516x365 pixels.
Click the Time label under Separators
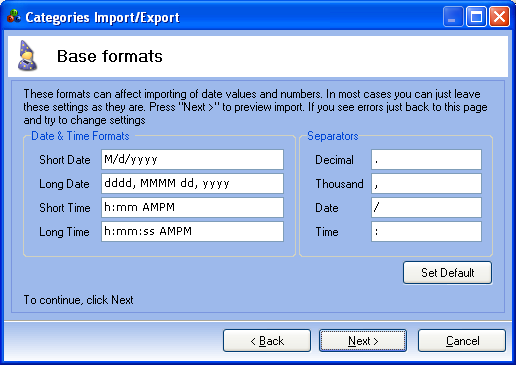point(327,232)
